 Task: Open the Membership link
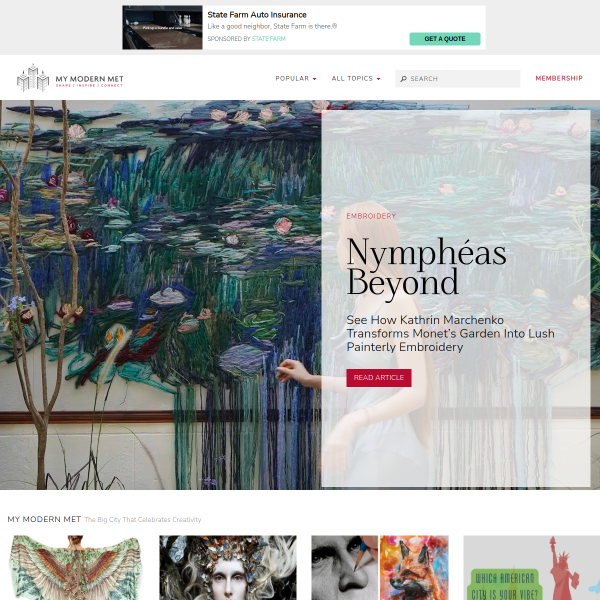(x=559, y=78)
